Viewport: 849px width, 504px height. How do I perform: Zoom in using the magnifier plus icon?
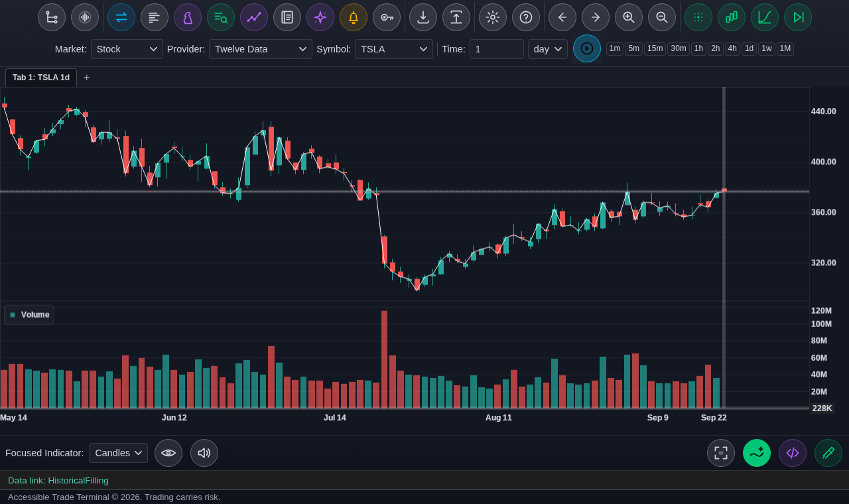pyautogui.click(x=629, y=17)
